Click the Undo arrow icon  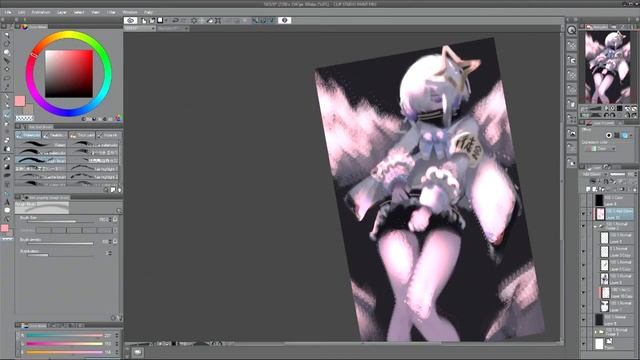[176, 20]
